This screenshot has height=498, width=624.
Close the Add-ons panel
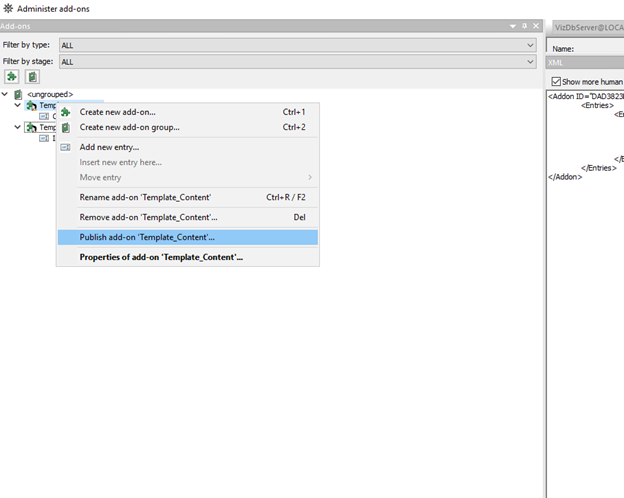pyautogui.click(x=537, y=26)
